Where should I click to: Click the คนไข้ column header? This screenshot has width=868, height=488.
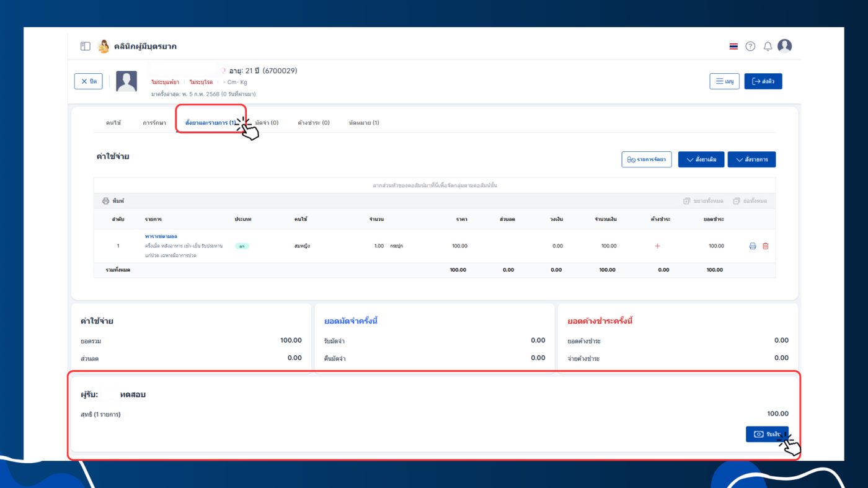[x=301, y=220]
